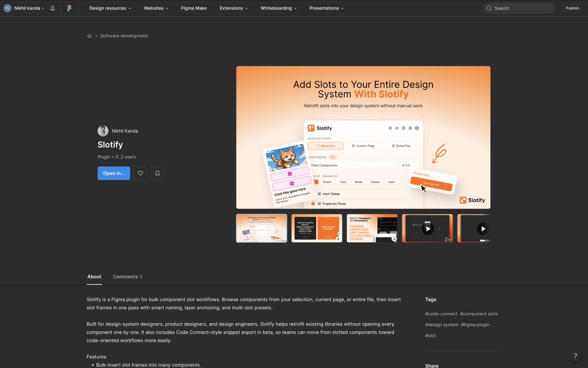Expand Design resources menu

click(110, 8)
